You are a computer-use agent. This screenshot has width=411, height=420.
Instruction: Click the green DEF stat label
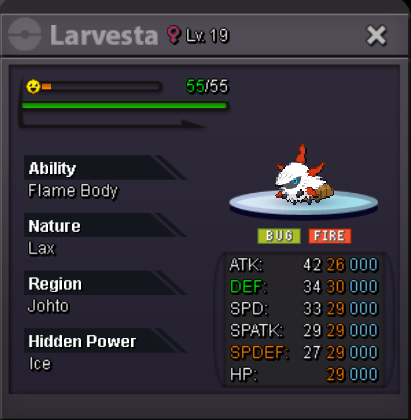click(248, 287)
